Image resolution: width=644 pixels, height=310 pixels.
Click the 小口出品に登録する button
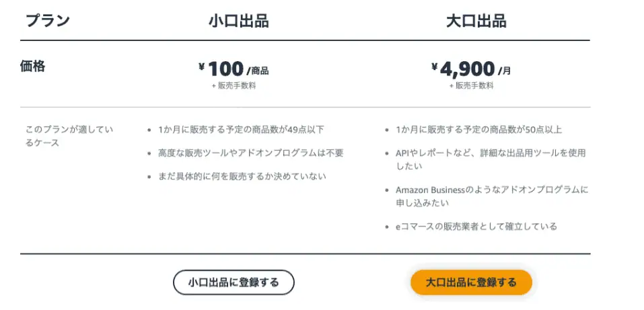pyautogui.click(x=234, y=282)
